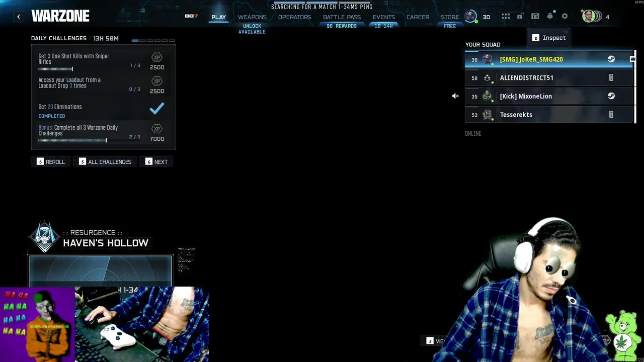The image size is (644, 362).
Task: Click FREE label under Store
Action: (450, 26)
